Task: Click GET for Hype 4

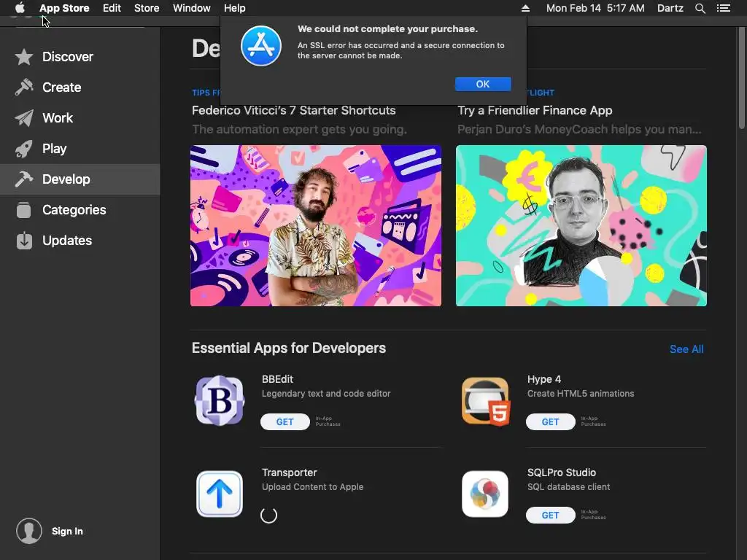Action: pyautogui.click(x=550, y=422)
